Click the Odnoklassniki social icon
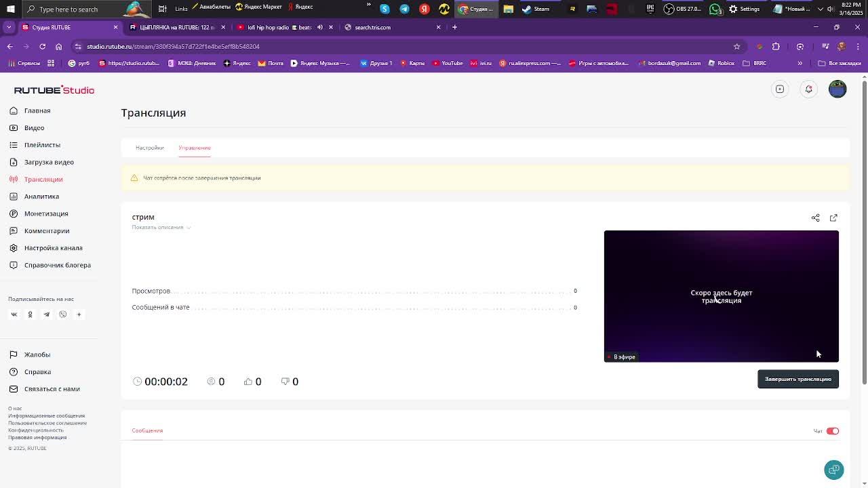The width and height of the screenshot is (868, 488). (30, 314)
